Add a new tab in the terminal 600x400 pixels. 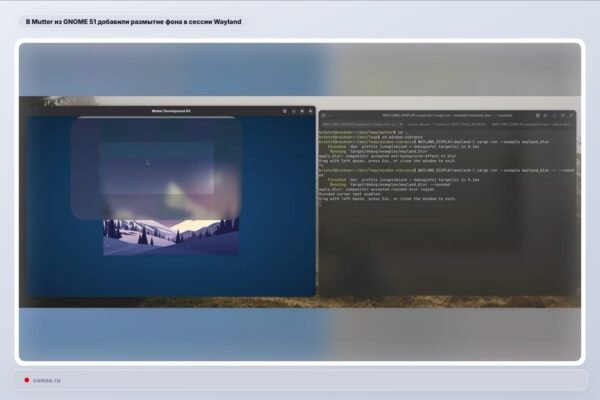pyautogui.click(x=324, y=115)
